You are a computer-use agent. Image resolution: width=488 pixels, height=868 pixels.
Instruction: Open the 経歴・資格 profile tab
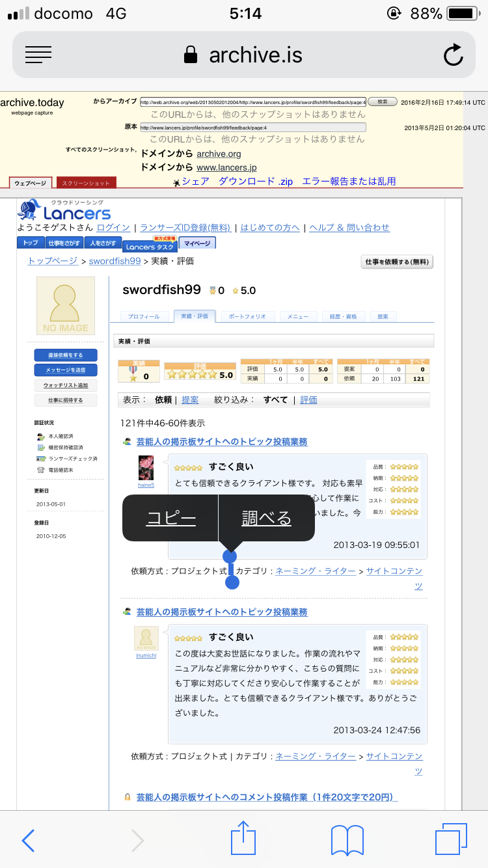tap(343, 316)
